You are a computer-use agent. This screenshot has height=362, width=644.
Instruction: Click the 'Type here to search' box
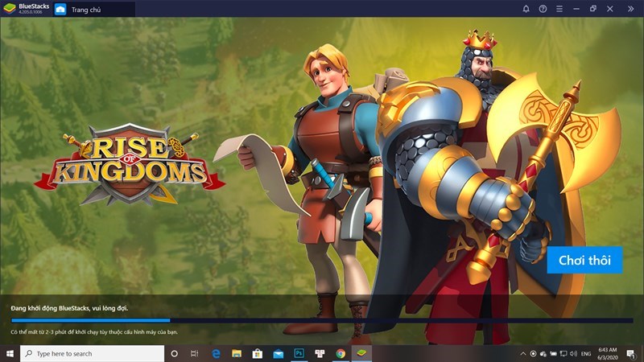pos(92,353)
